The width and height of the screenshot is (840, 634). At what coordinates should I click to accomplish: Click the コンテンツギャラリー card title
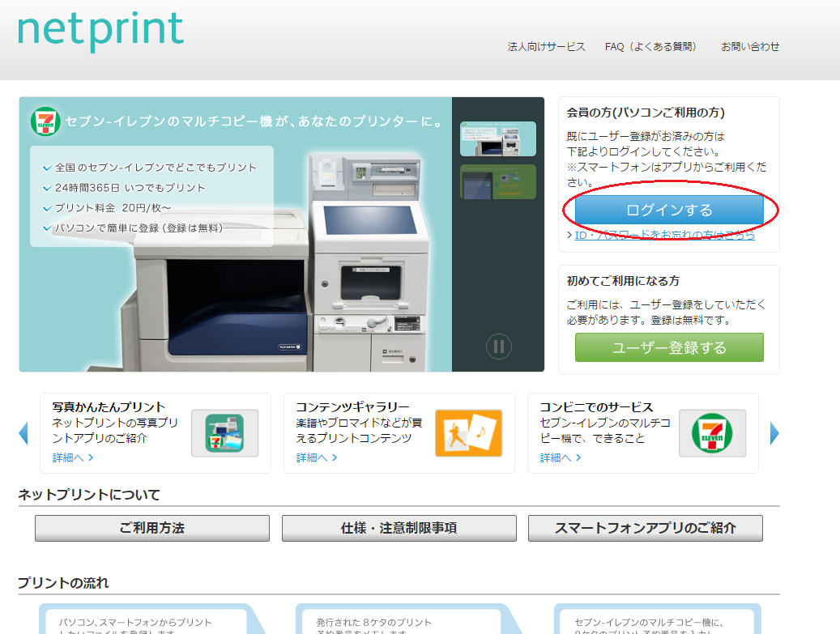coord(352,407)
